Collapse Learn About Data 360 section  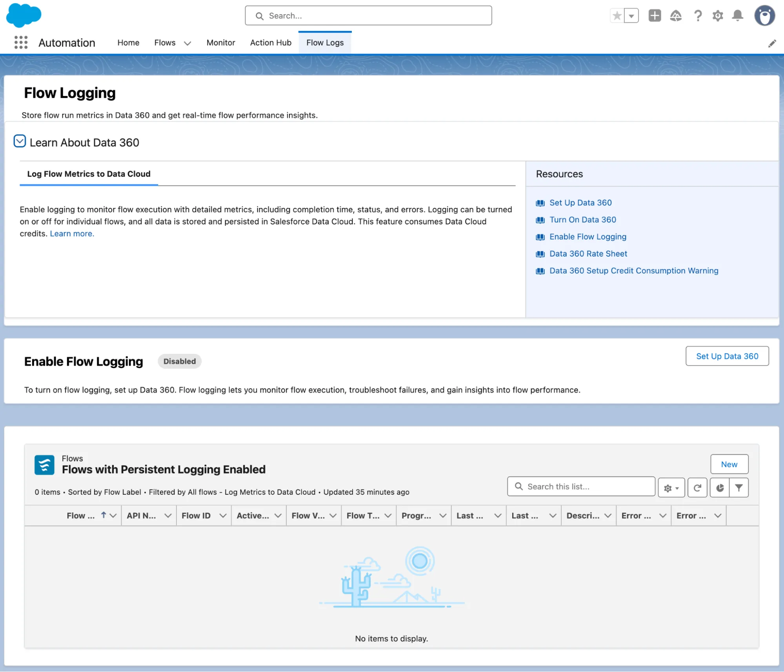point(20,141)
